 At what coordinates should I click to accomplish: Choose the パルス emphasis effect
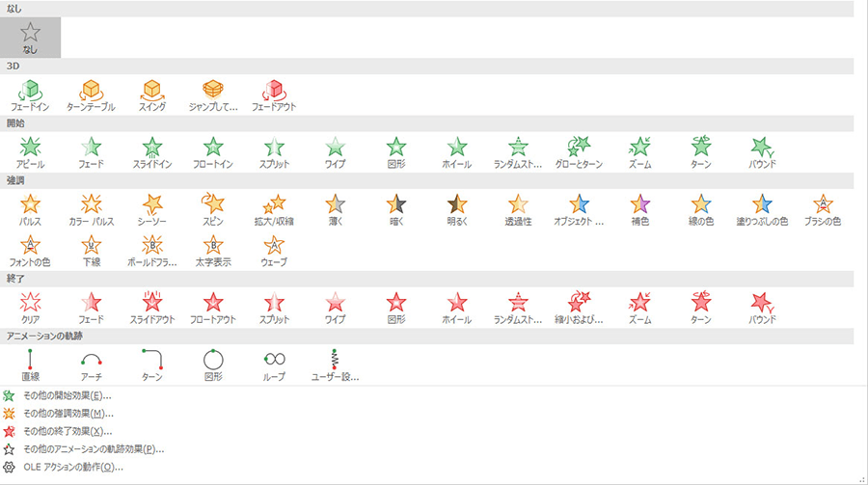(31, 210)
